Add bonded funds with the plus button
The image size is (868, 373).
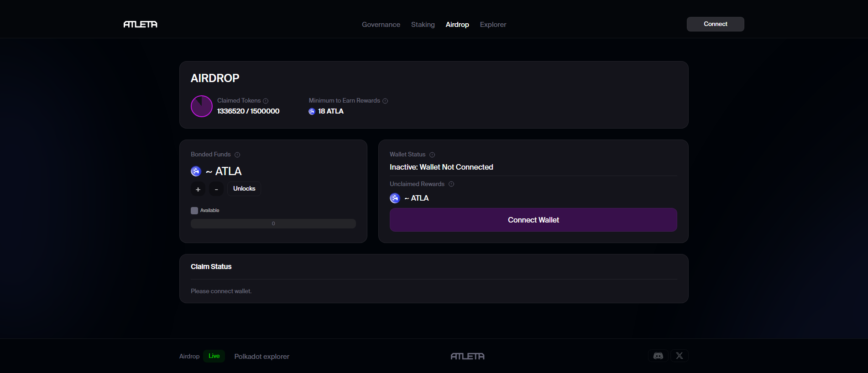click(198, 189)
